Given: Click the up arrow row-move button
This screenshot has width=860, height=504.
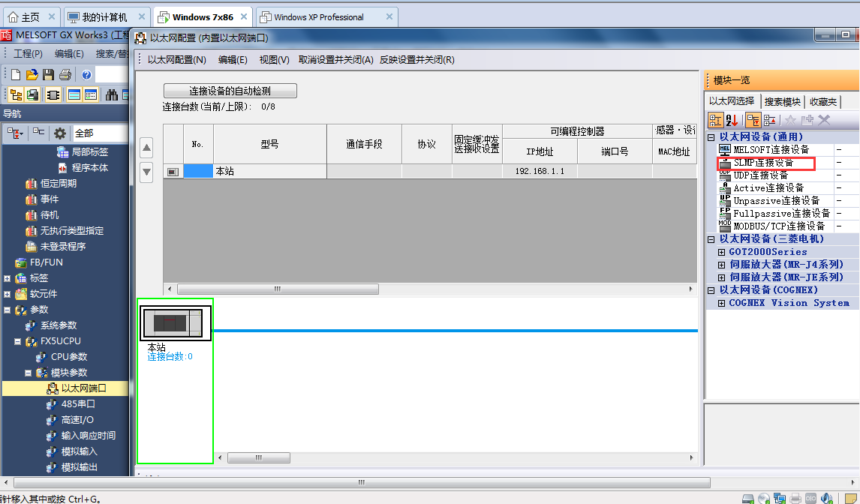Looking at the screenshot, I should [146, 148].
